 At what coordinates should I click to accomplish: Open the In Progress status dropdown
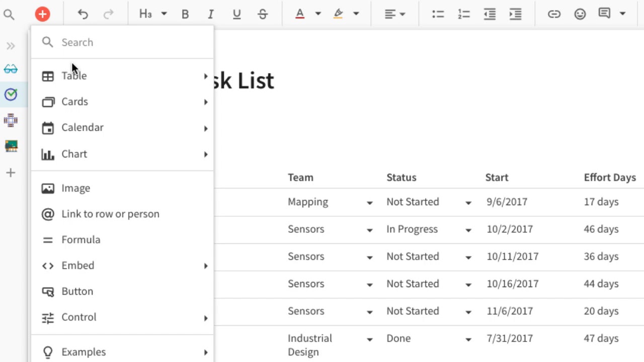click(x=468, y=230)
